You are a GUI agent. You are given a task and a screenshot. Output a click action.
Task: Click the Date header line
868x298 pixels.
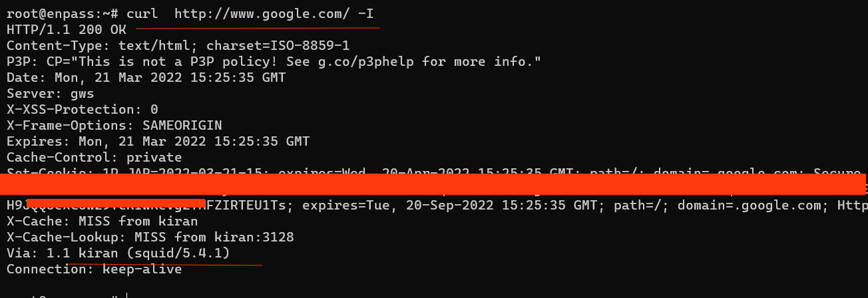146,77
